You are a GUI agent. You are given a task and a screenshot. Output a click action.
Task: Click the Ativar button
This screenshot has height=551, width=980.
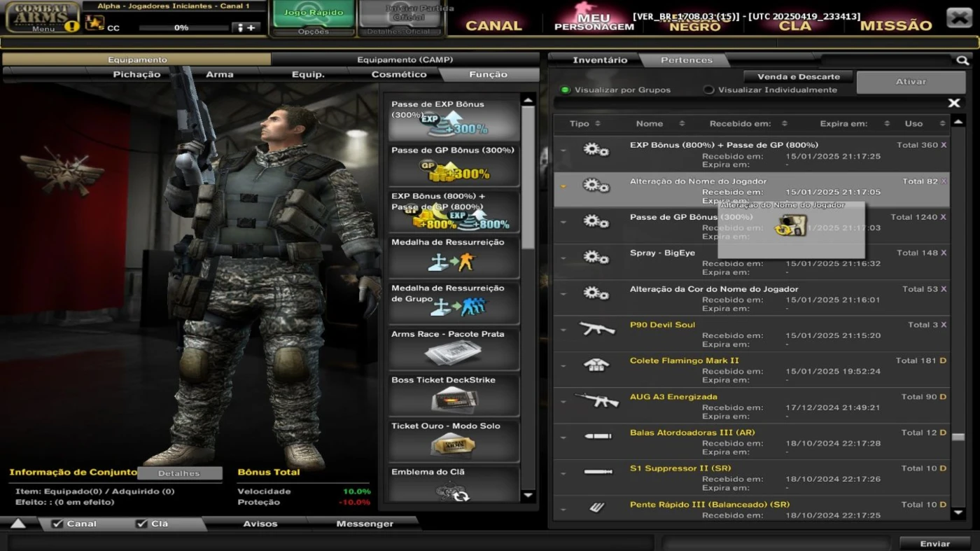[x=911, y=82]
